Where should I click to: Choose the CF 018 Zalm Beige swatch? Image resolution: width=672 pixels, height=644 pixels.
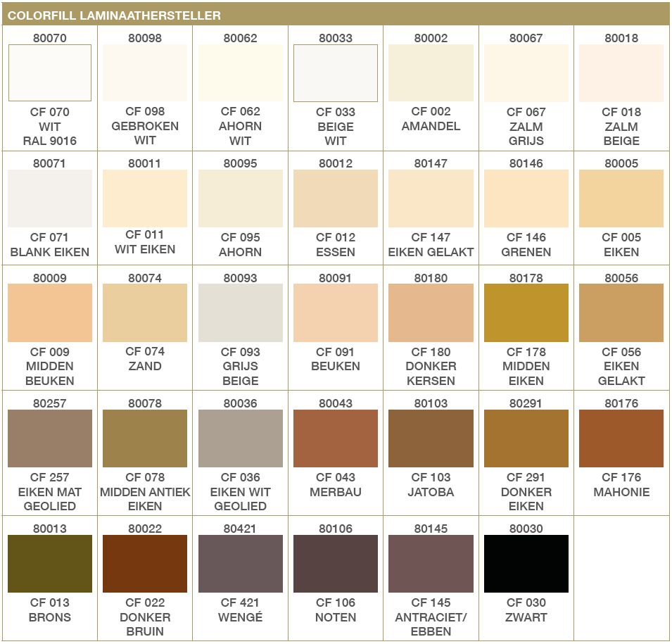tap(621, 73)
